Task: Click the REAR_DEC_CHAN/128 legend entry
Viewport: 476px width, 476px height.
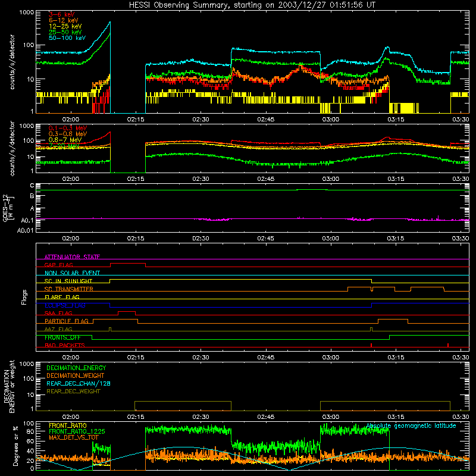Action: click(x=79, y=383)
